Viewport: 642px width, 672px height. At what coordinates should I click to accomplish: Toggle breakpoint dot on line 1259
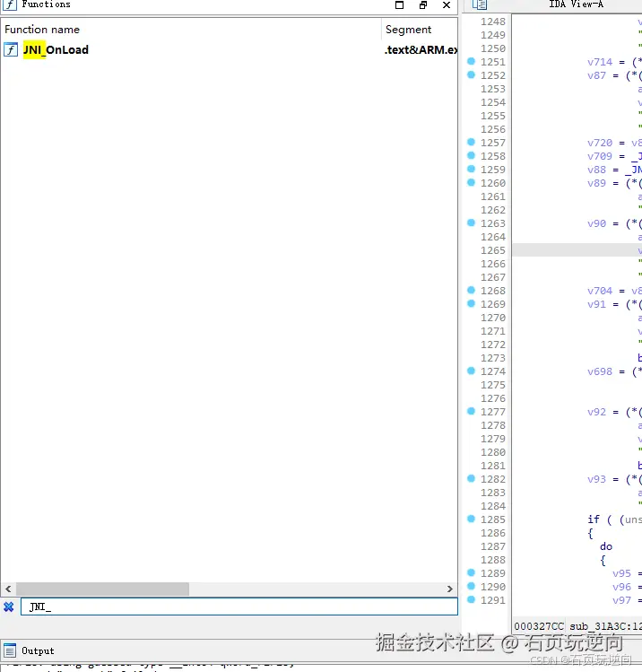pos(471,169)
